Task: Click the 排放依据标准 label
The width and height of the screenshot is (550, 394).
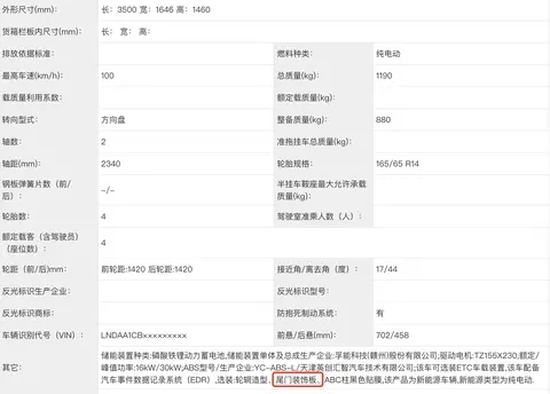Action: [28, 53]
